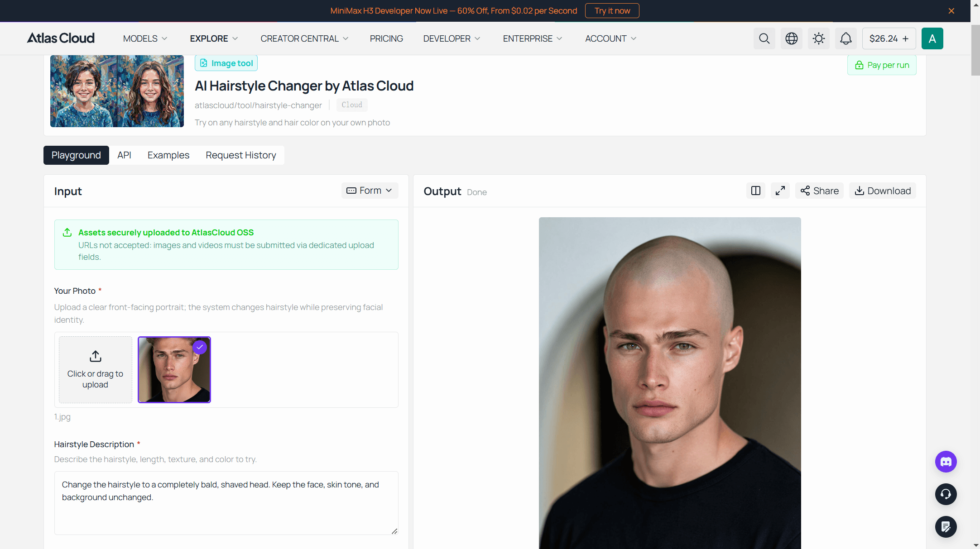Switch to the Playground tab
This screenshot has height=549, width=980.
[76, 155]
